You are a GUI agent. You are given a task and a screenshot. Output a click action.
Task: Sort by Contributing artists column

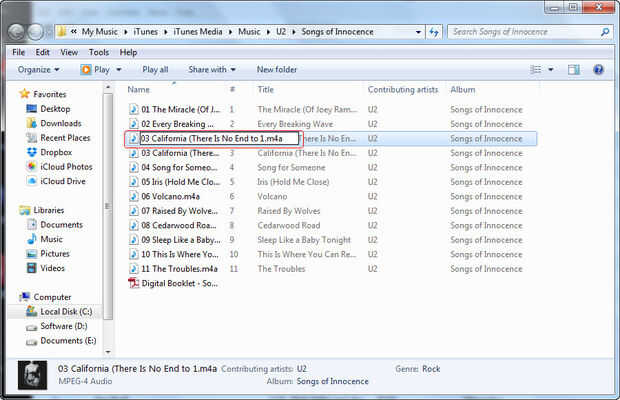403,90
